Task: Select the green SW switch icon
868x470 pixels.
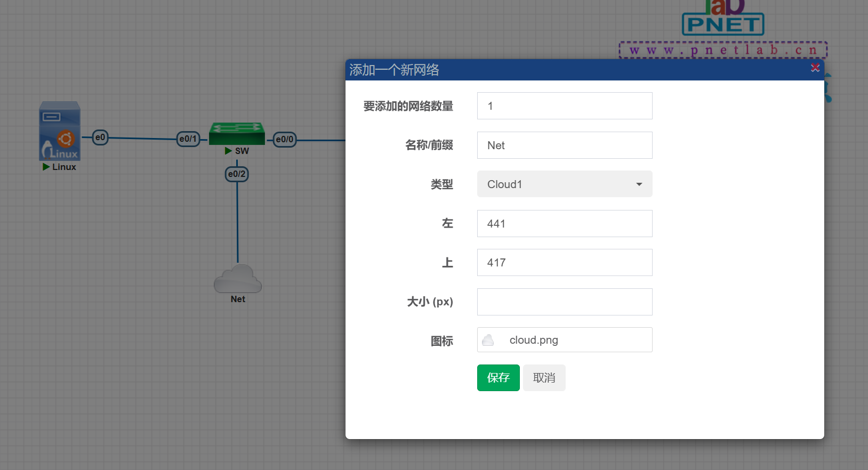Action: pos(237,134)
